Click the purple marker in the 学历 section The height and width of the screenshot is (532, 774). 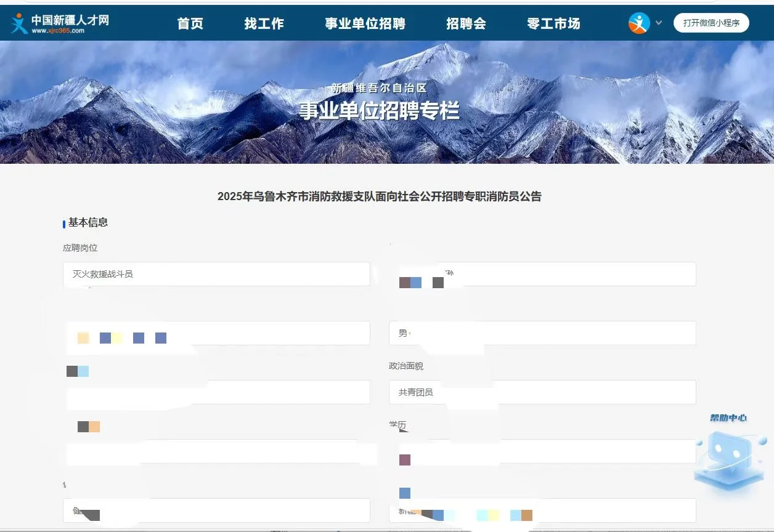pos(404,460)
